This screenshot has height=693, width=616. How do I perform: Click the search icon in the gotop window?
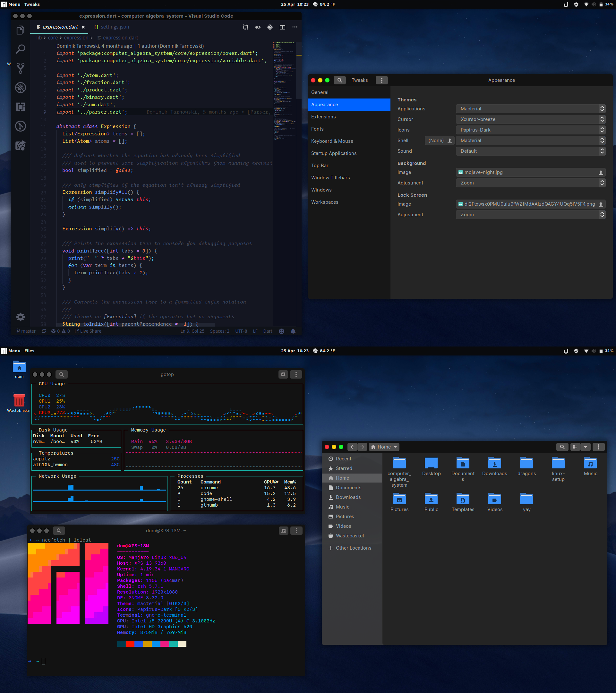61,374
